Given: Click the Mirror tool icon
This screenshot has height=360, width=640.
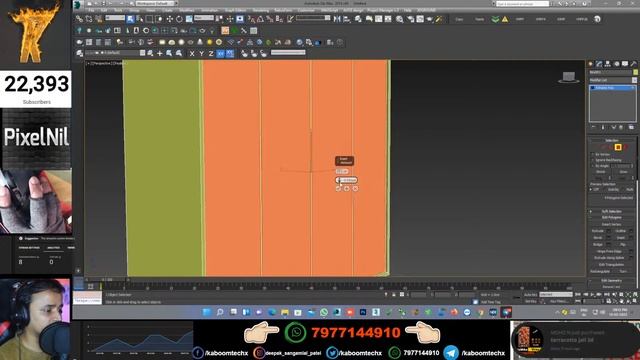Looking at the screenshot, I should point(337,19).
